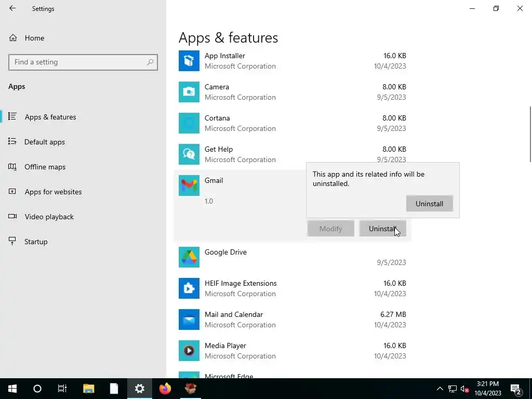The height and width of the screenshot is (399, 532).
Task: Click Google Drive app name
Action: click(x=225, y=252)
